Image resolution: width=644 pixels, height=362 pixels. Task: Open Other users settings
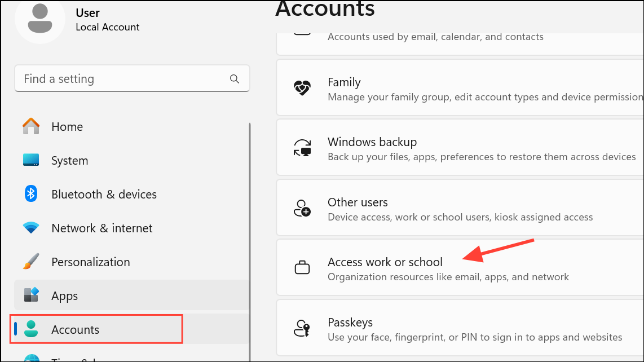point(460,208)
